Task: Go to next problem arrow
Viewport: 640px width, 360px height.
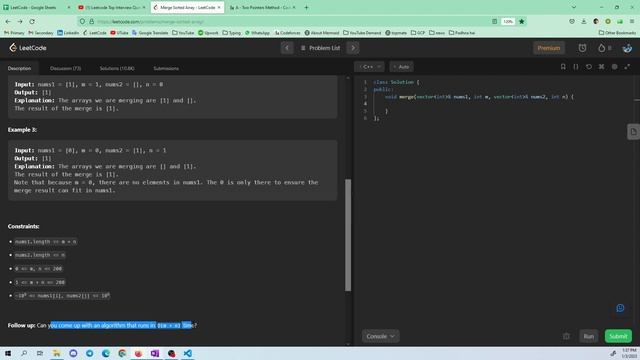Action: point(353,48)
